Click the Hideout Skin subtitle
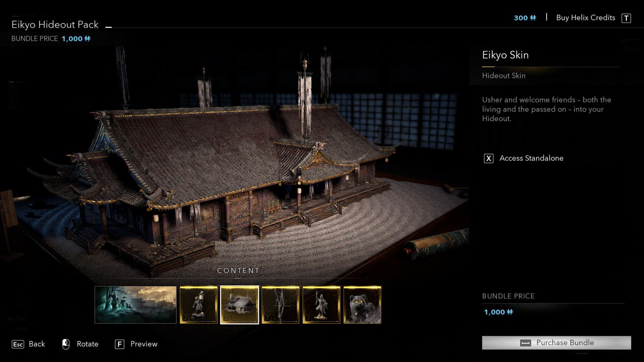The height and width of the screenshot is (362, 644). pos(504,76)
